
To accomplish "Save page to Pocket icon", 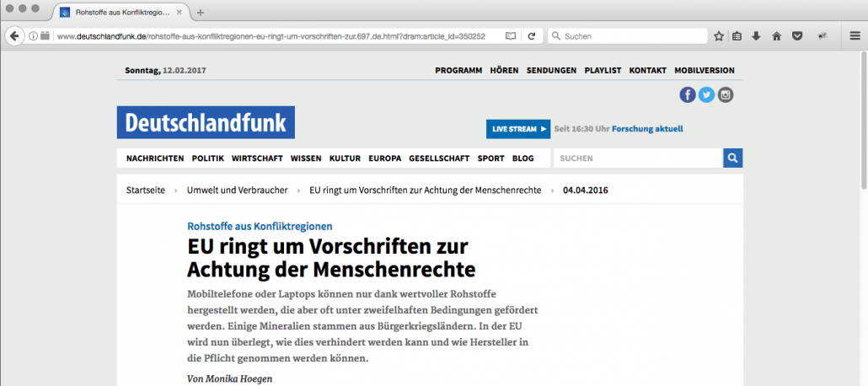I will pyautogui.click(x=797, y=36).
